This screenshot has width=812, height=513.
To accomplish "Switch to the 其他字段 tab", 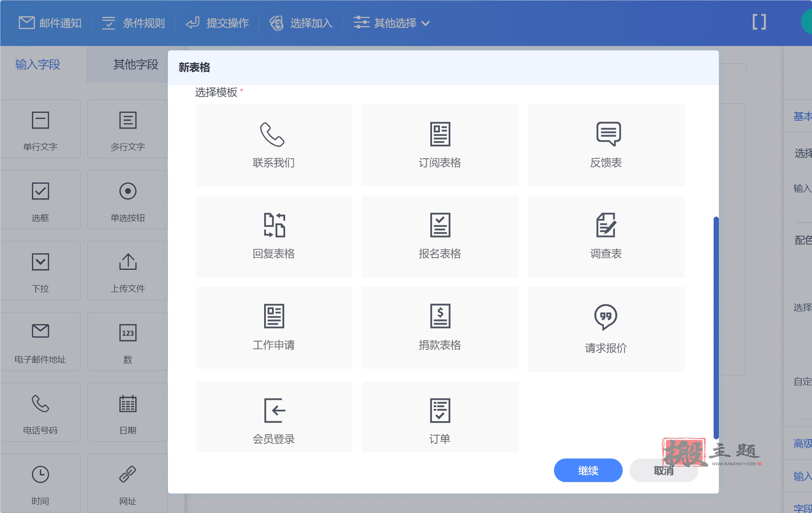I will [x=136, y=64].
